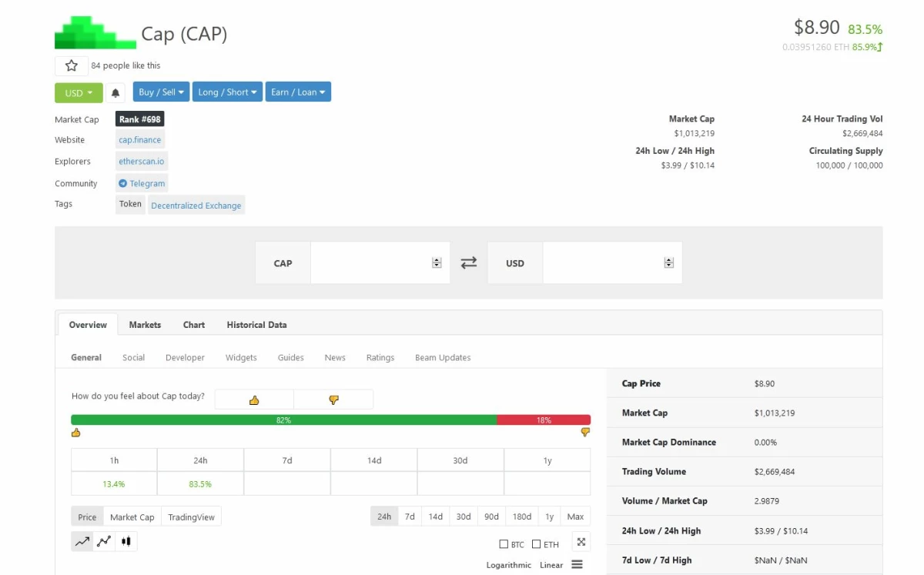Expand the Earn / Loan dropdown
This screenshot has width=924, height=575.
[x=298, y=92]
